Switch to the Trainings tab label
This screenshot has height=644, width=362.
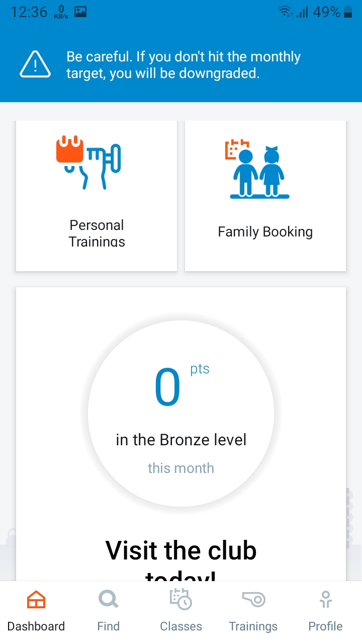253,626
